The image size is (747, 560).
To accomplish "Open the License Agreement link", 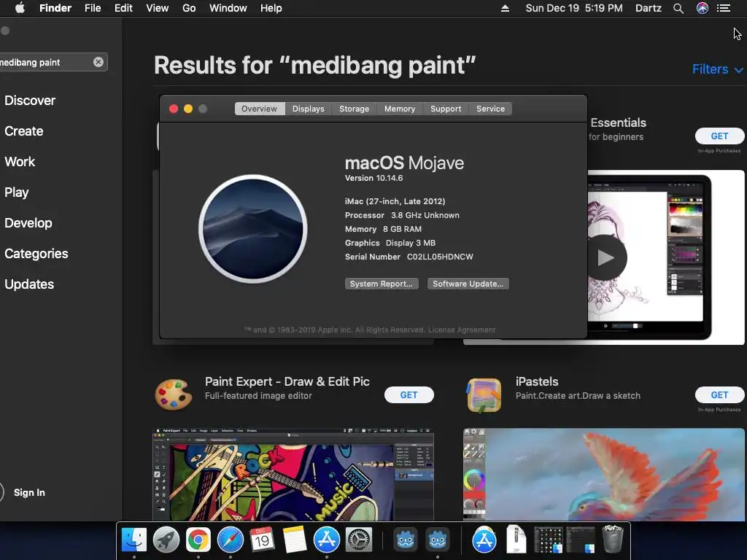I will point(462,330).
